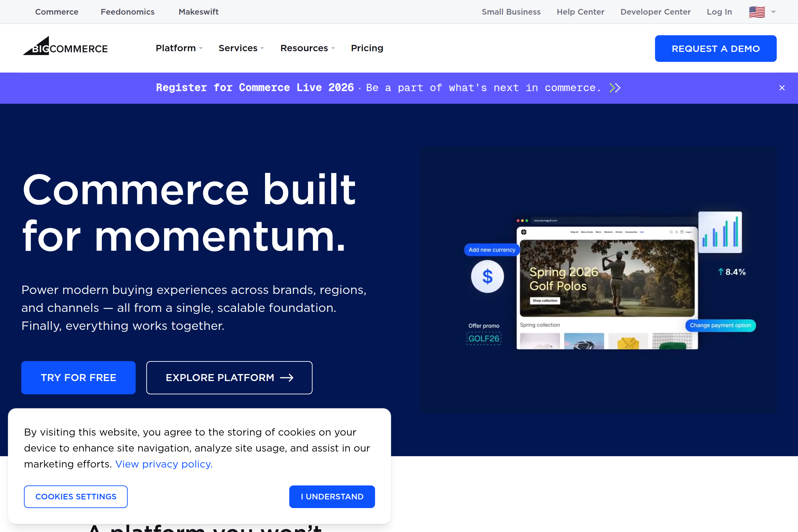798x532 pixels.
Task: Click the Request A Demo button
Action: pyautogui.click(x=715, y=48)
